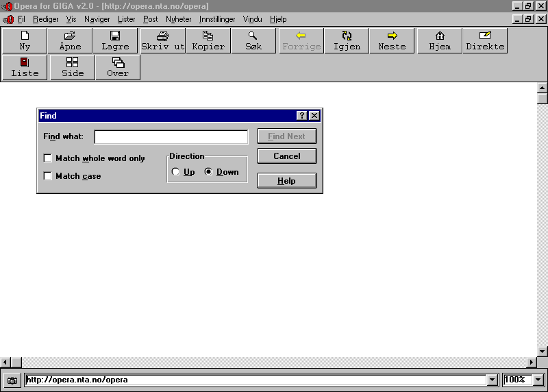Go to the home page via Hjem

440,41
